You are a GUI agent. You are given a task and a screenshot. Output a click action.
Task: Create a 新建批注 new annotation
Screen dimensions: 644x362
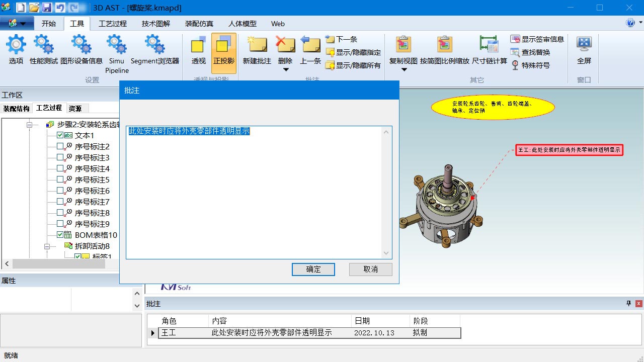[x=257, y=50]
